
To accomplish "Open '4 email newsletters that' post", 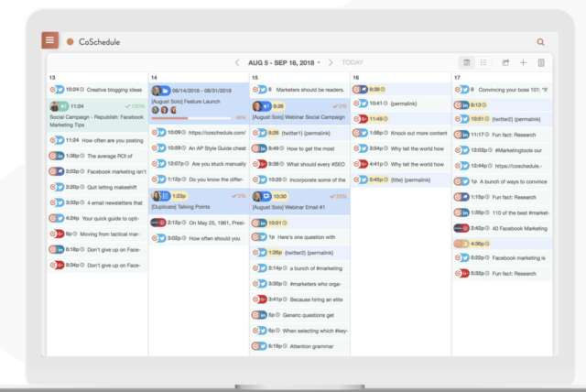I will coord(97,202).
